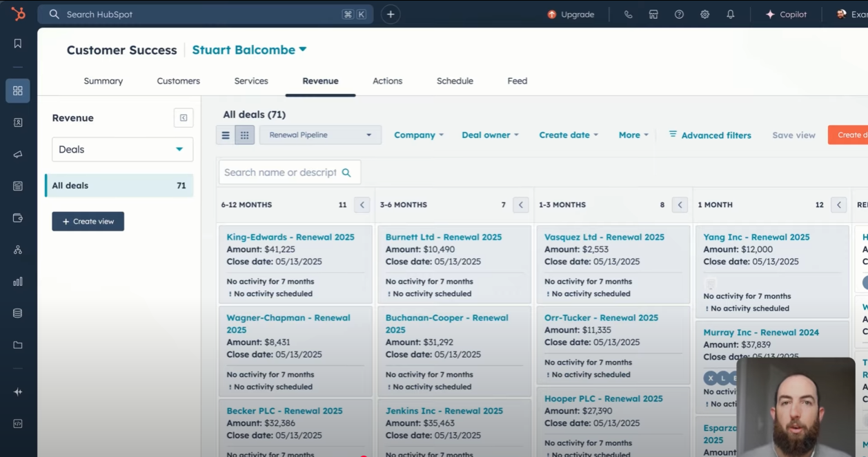Switch to the Customers tab

179,81
